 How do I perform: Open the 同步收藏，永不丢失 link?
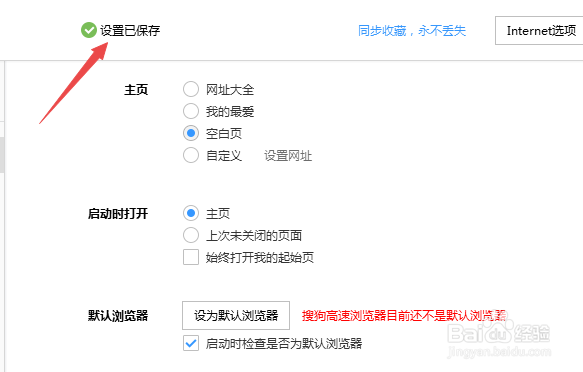412,30
